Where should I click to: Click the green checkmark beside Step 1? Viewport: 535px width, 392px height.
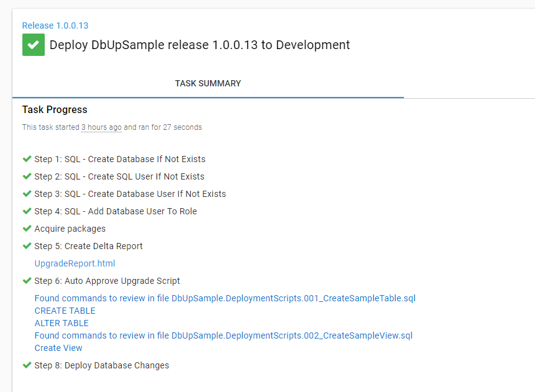[x=27, y=159]
